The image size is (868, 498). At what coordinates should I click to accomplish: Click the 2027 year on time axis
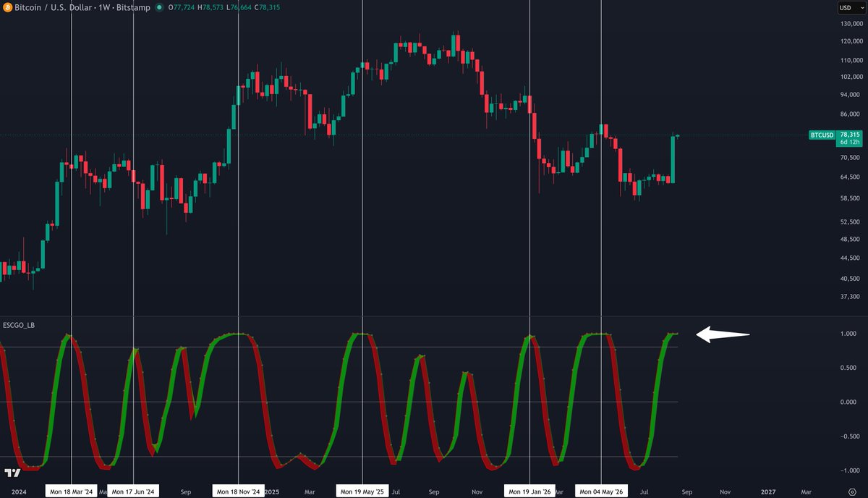pyautogui.click(x=768, y=491)
